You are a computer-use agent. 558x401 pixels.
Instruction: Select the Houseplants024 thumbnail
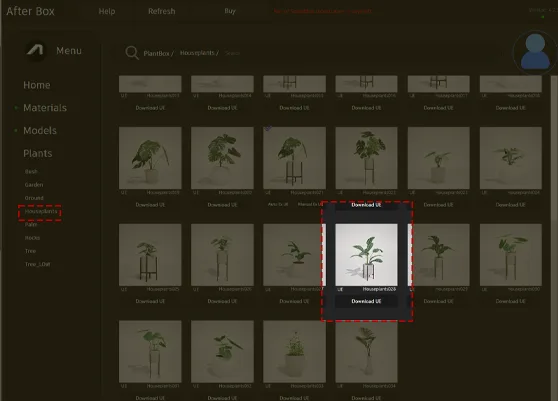511,158
